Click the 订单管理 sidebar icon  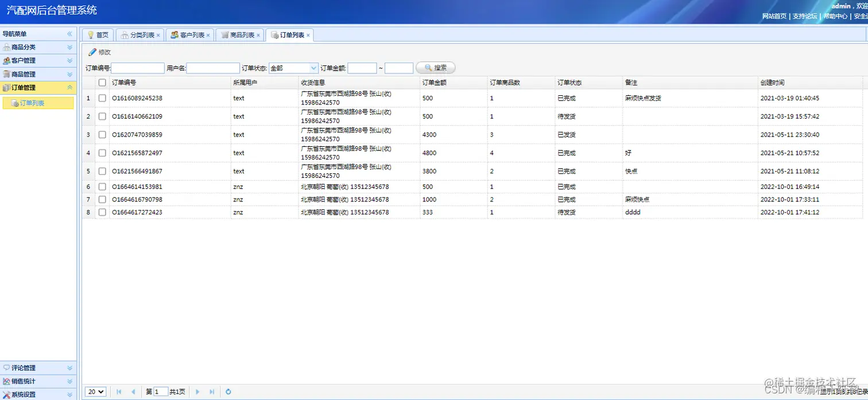(6, 88)
